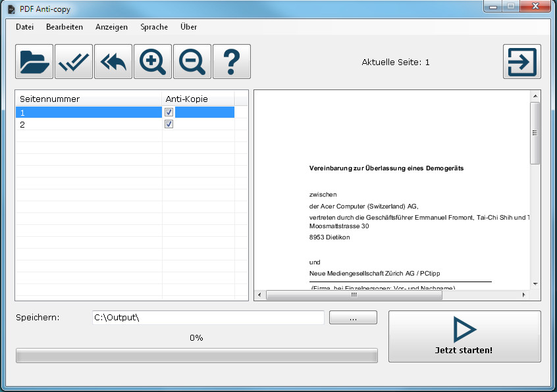Image resolution: width=557 pixels, height=392 pixels.
Task: Click 'Neue Mediengesellschaft Zürich AG / PCtipp' text
Action: click(x=375, y=274)
